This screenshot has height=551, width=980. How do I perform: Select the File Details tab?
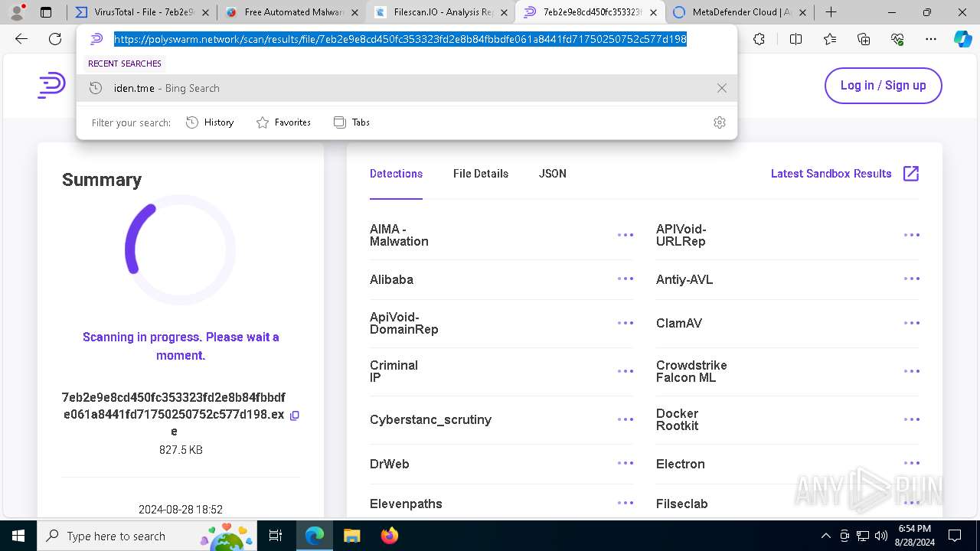pyautogui.click(x=481, y=174)
